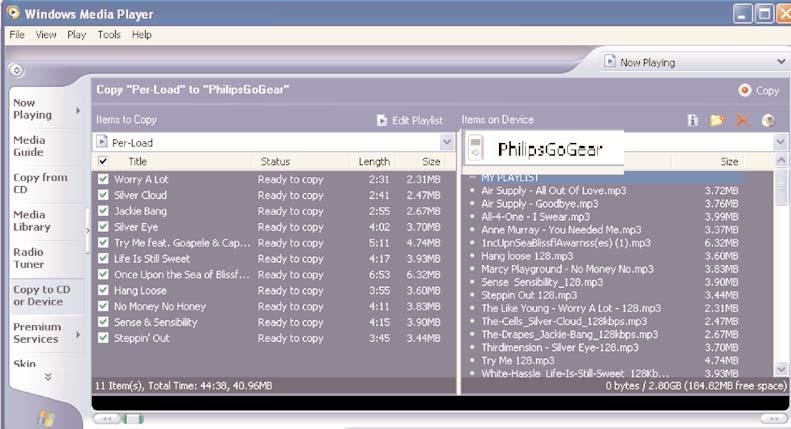The image size is (791, 429).
Task: Click the Edit Playlist icon
Action: click(x=382, y=120)
